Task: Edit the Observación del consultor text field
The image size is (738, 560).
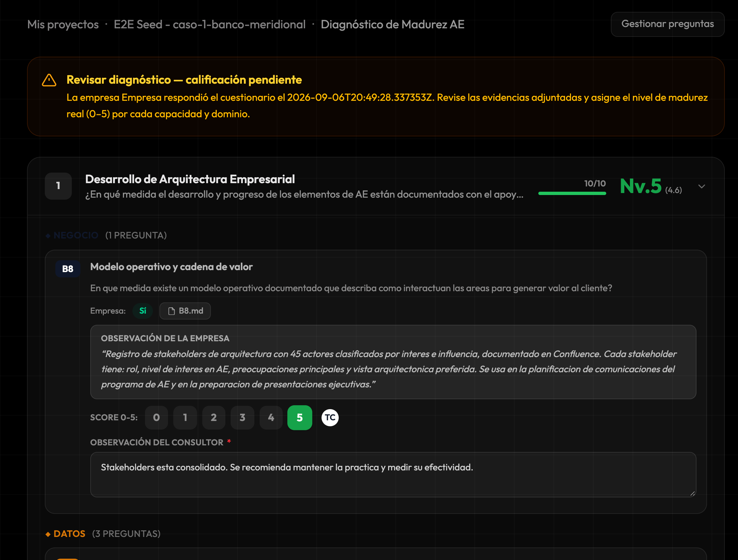Action: (x=393, y=475)
